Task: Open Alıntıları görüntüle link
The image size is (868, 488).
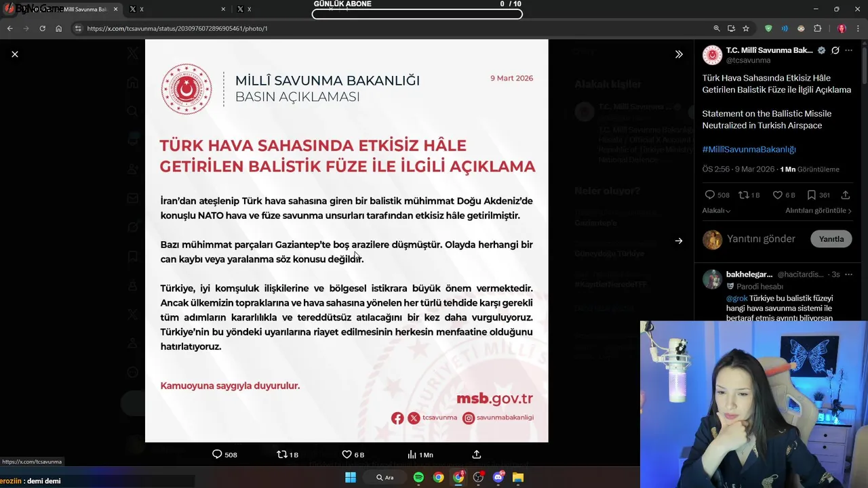Action: point(818,211)
